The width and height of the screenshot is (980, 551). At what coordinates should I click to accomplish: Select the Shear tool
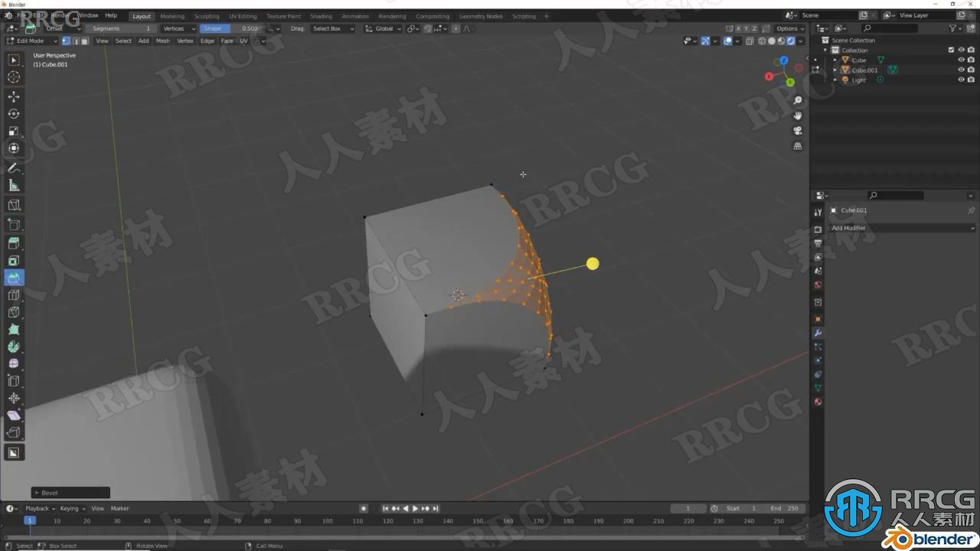coord(14,416)
